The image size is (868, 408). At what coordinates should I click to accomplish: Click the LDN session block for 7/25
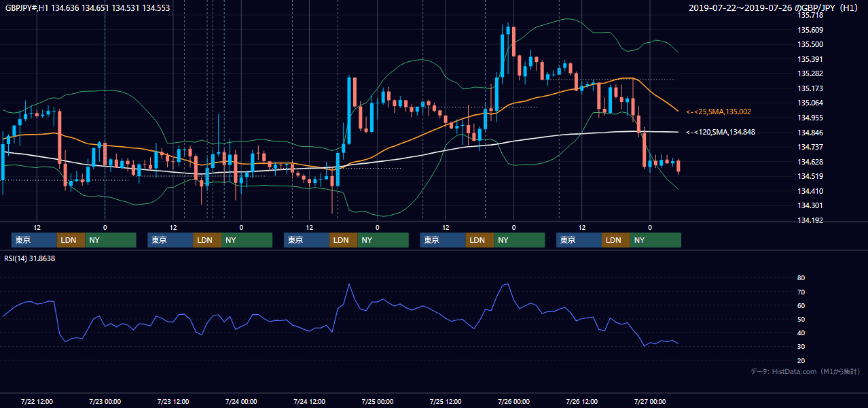tap(480, 240)
